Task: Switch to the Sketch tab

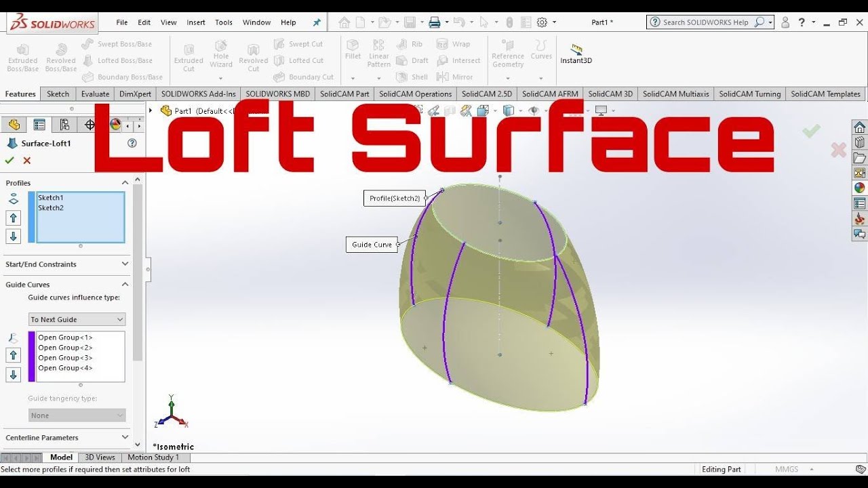Action: [58, 94]
